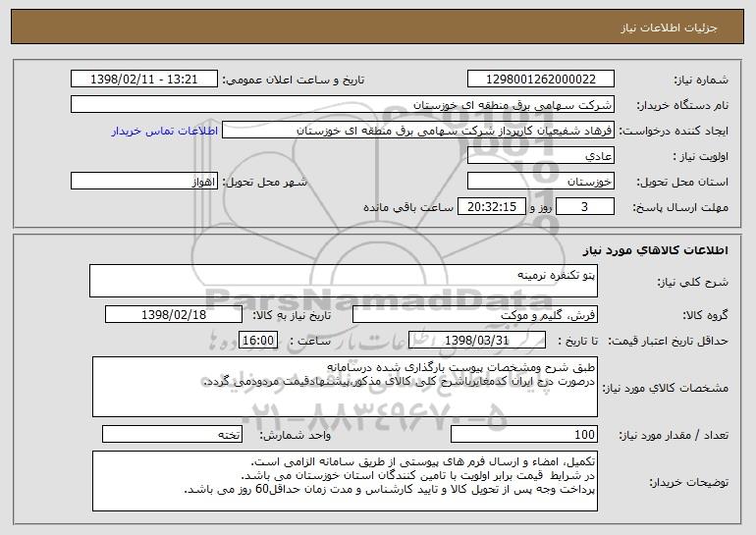Click the استان محل تحویل label
This screenshot has height=535, width=756.
click(x=682, y=183)
